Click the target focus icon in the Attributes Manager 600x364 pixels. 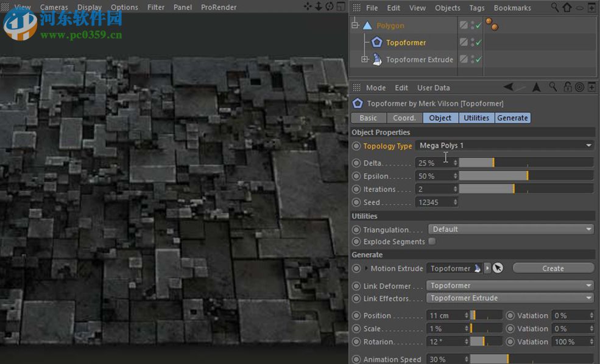coord(580,87)
